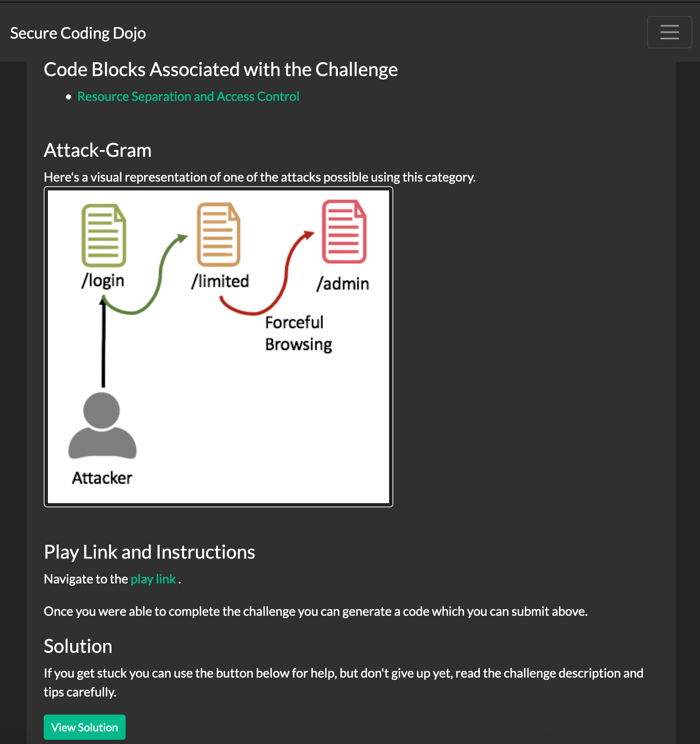The height and width of the screenshot is (744, 700).
Task: Click the Code Blocks Associated heading
Action: pos(221,70)
